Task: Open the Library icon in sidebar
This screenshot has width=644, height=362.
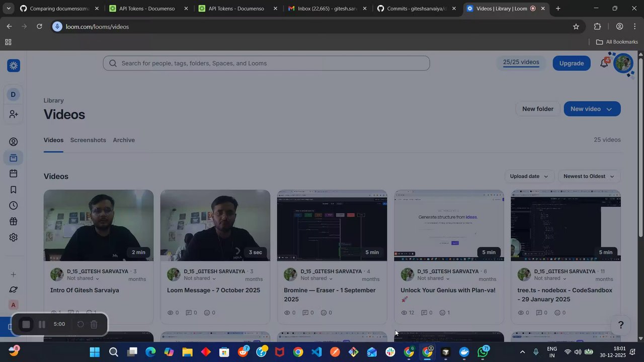Action: tap(14, 158)
